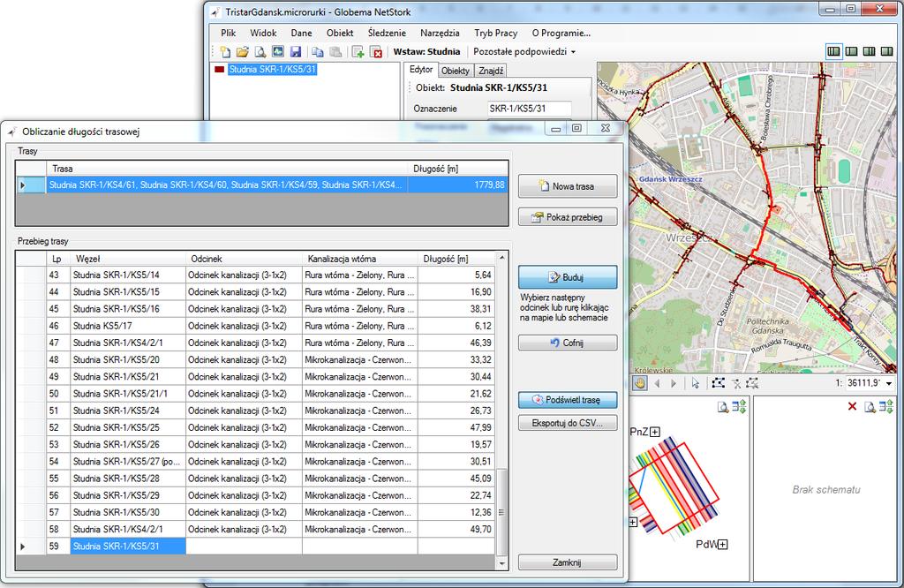Open the Dane menu
The width and height of the screenshot is (904, 588).
[x=301, y=33]
